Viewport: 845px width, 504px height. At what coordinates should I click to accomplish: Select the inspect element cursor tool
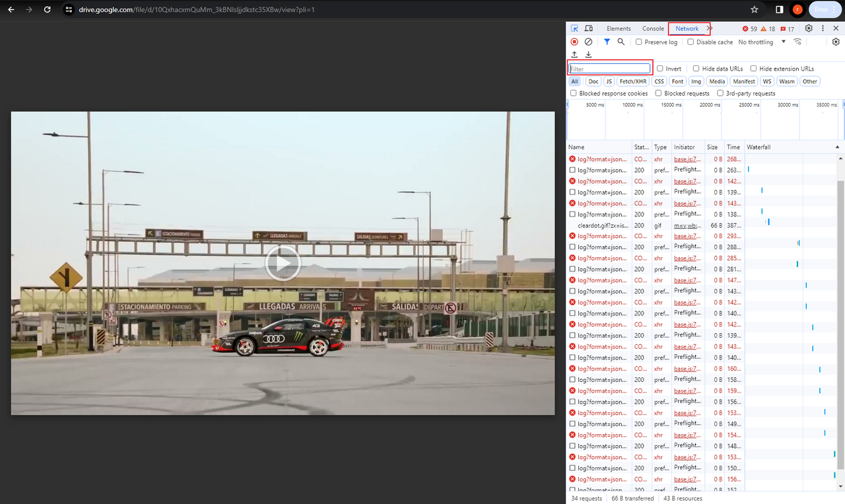tap(574, 28)
